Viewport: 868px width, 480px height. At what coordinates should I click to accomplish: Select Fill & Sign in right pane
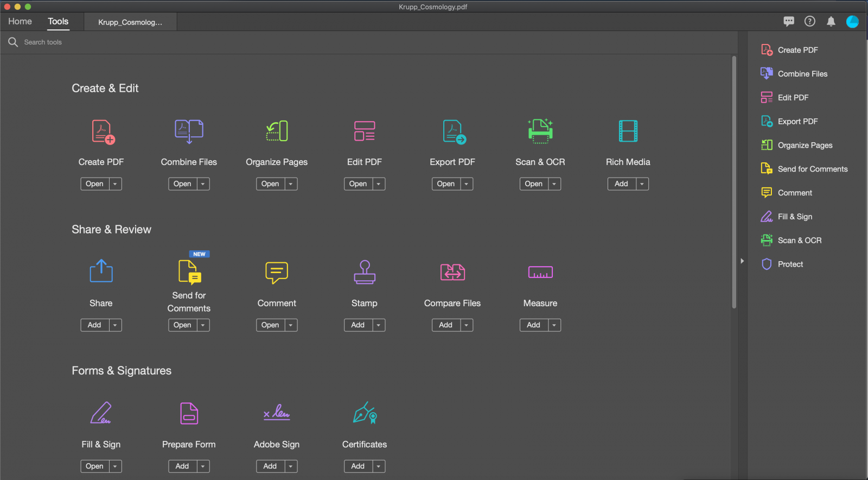pos(786,217)
